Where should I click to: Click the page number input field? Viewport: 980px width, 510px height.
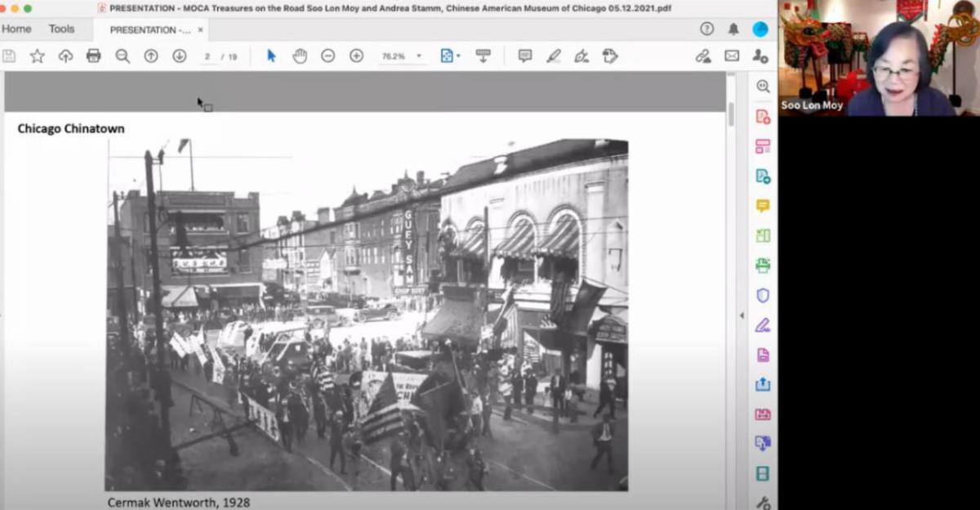(x=208, y=56)
